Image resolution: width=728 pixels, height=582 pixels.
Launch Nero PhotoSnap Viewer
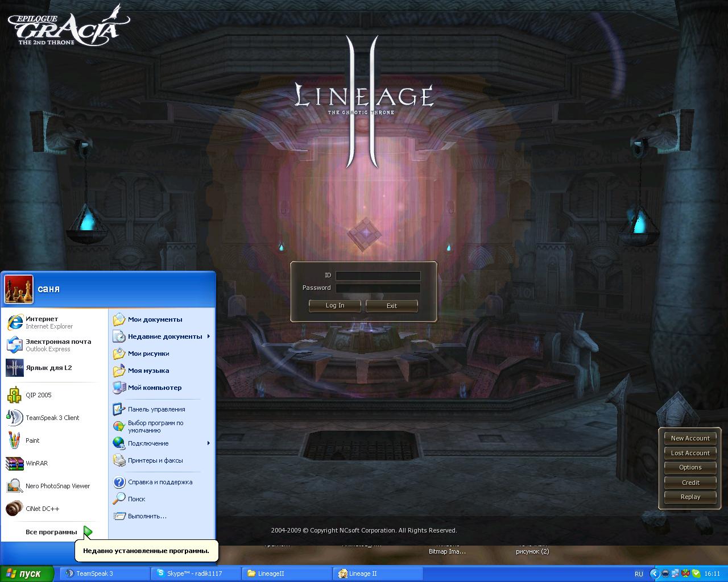click(54, 486)
